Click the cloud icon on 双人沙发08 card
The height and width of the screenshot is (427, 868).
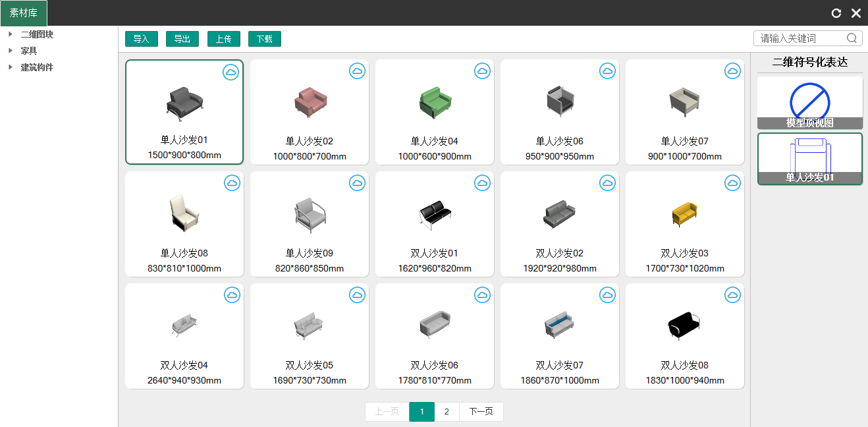click(x=732, y=295)
